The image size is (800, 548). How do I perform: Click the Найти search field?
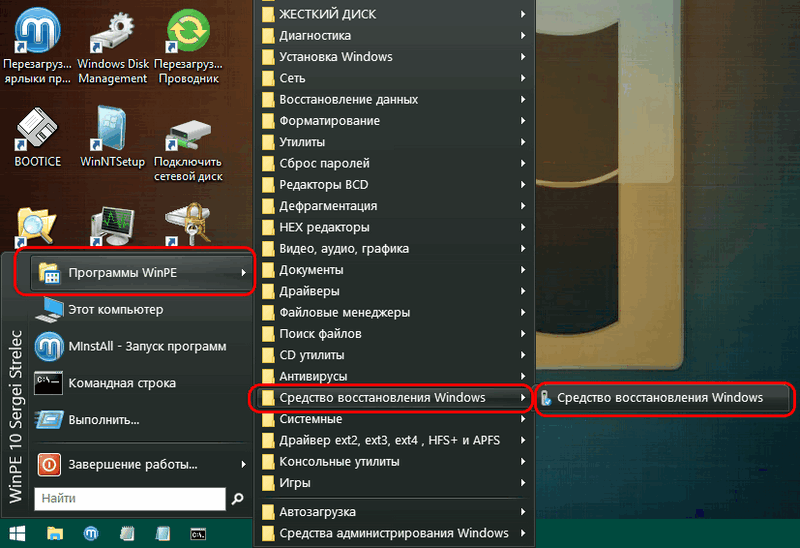click(130, 499)
